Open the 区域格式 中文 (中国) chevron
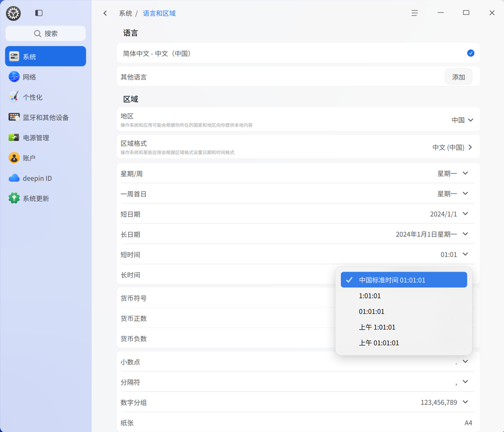The image size is (504, 432). [x=470, y=147]
